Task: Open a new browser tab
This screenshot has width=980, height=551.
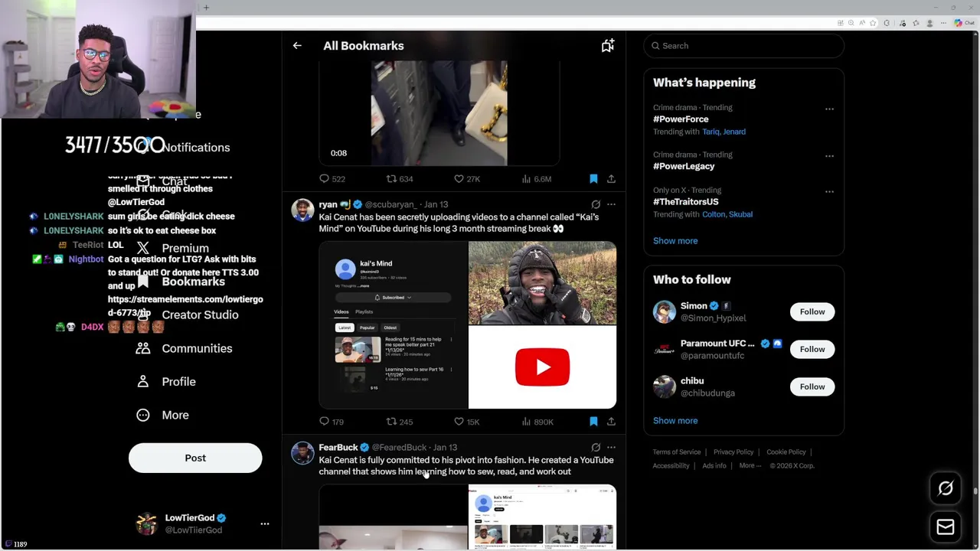Action: pyautogui.click(x=206, y=8)
